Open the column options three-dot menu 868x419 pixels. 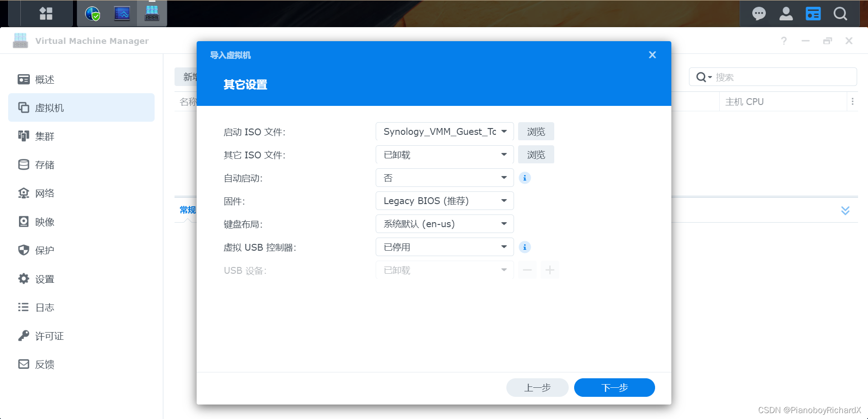click(x=853, y=102)
